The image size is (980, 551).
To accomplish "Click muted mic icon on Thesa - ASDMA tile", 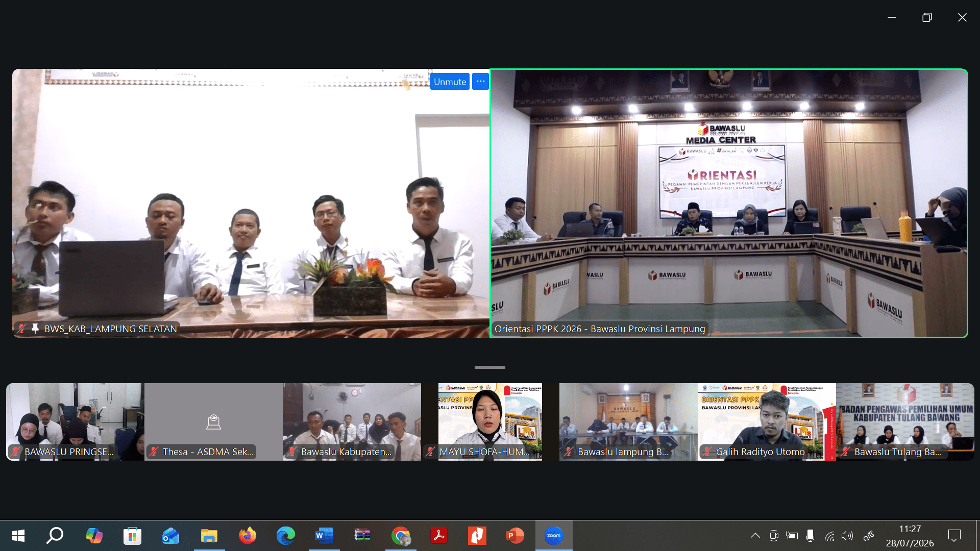I will pos(154,452).
